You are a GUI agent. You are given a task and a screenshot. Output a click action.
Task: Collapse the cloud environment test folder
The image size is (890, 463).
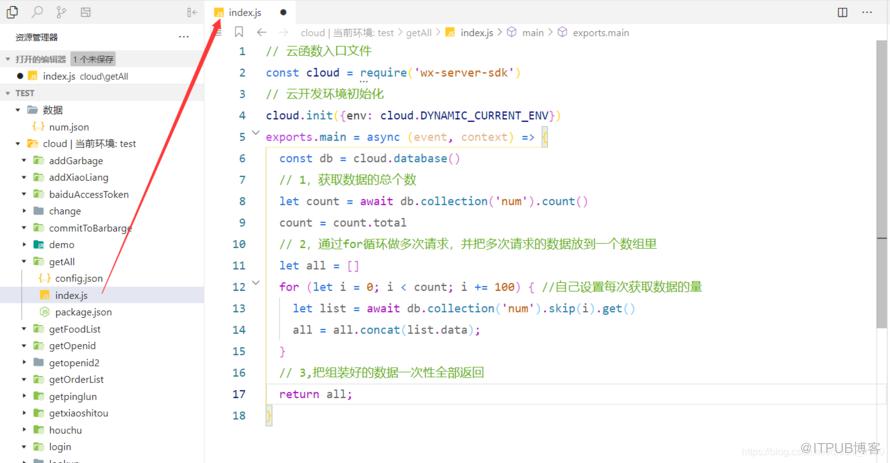[18, 144]
